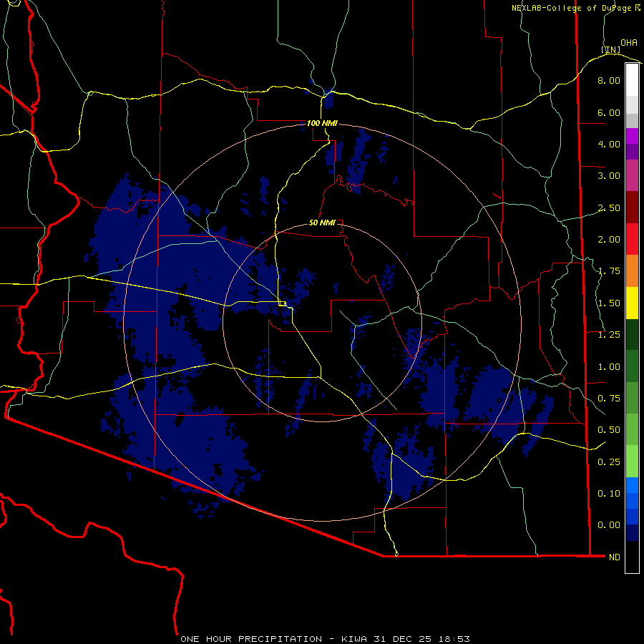Pick the orange legend swatch
The width and height of the screenshot is (644, 644).
click(632, 271)
